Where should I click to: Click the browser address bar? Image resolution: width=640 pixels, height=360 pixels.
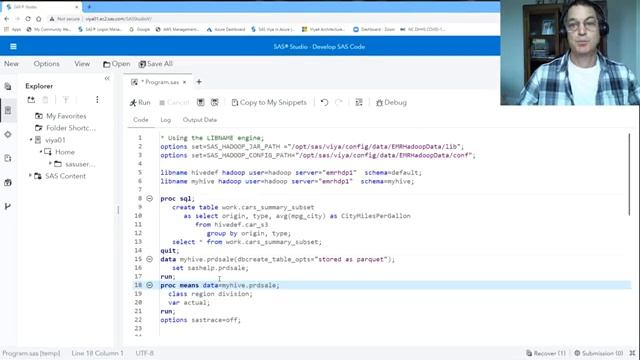(x=269, y=19)
